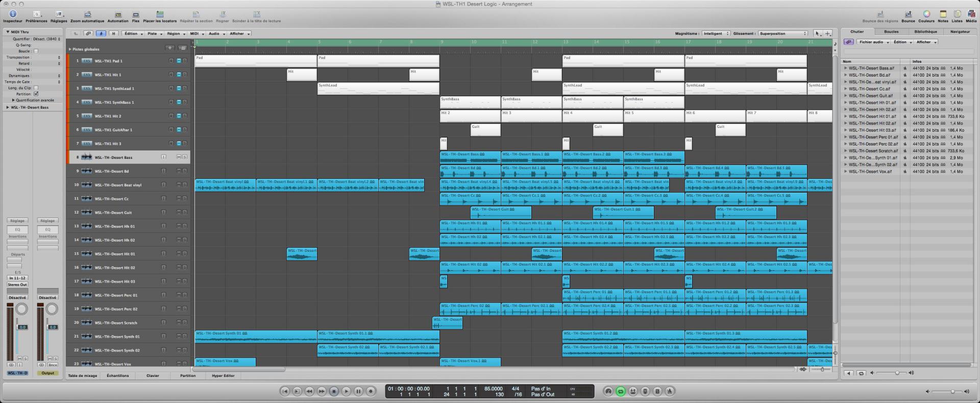Solo the WSL-TH1 Hit 1 track
Screen dimensions: 980x403
pyautogui.click(x=185, y=75)
